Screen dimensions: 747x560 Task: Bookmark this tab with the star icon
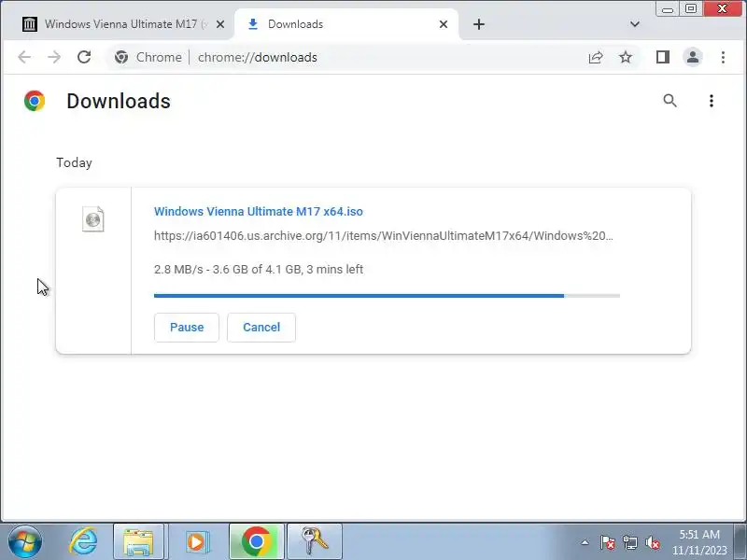pos(625,57)
